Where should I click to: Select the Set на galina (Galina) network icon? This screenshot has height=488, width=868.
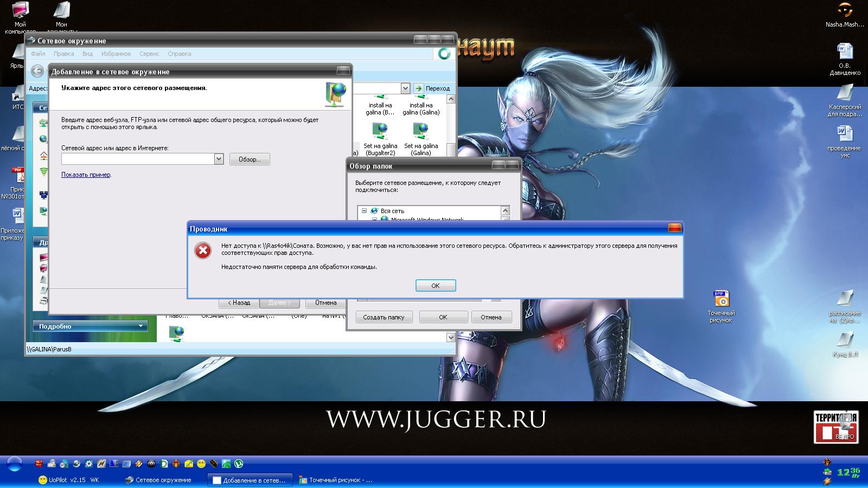click(421, 139)
